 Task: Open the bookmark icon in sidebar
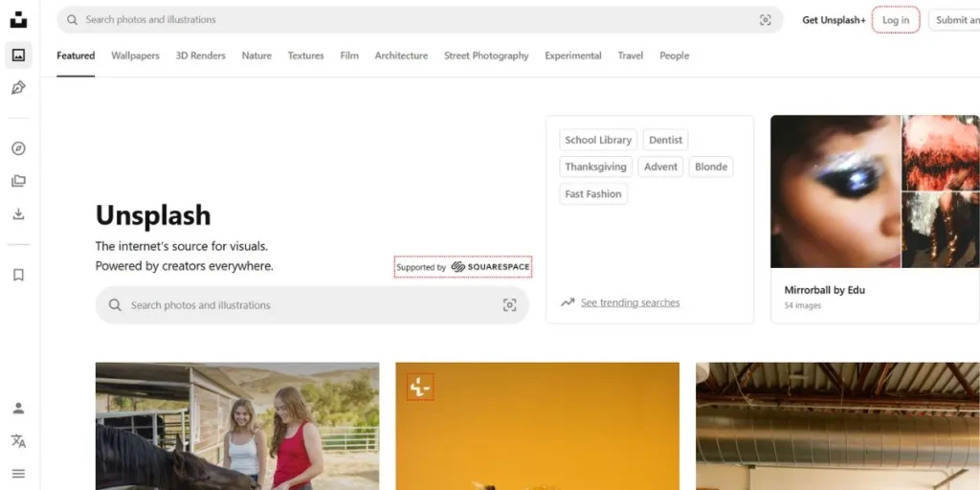click(x=19, y=275)
